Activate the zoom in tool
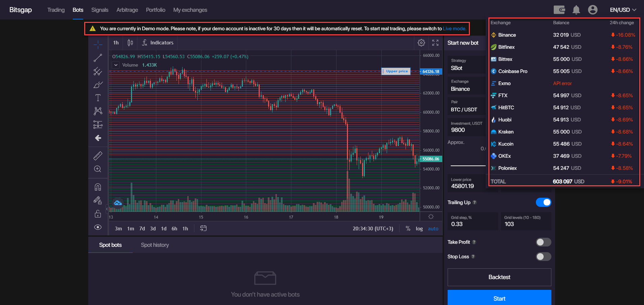This screenshot has height=305, width=644. [98, 169]
